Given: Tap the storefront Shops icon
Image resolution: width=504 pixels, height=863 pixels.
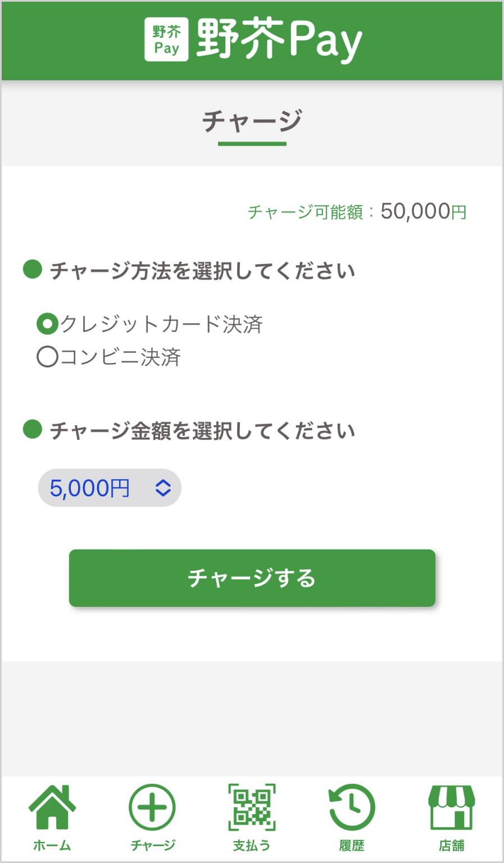Looking at the screenshot, I should click(452, 807).
